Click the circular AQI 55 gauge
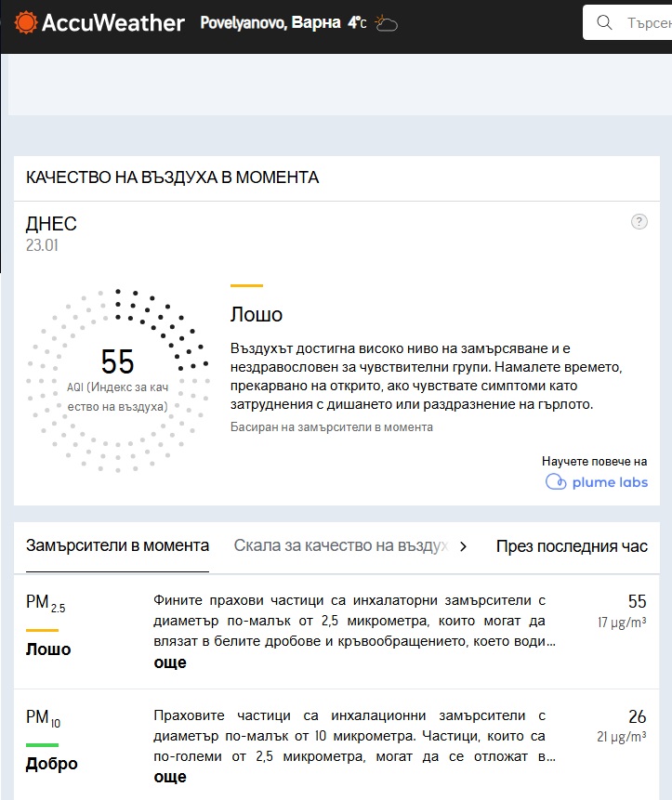The width and height of the screenshot is (672, 800). [117, 379]
